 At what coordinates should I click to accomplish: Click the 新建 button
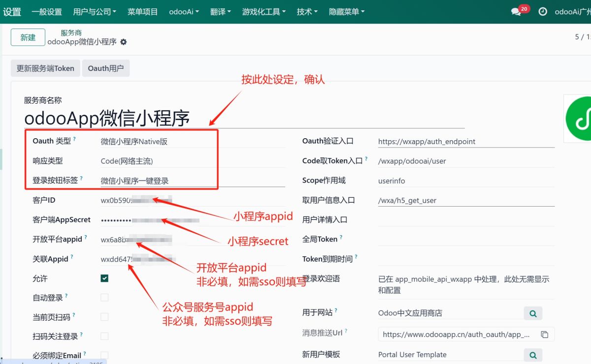pos(28,37)
